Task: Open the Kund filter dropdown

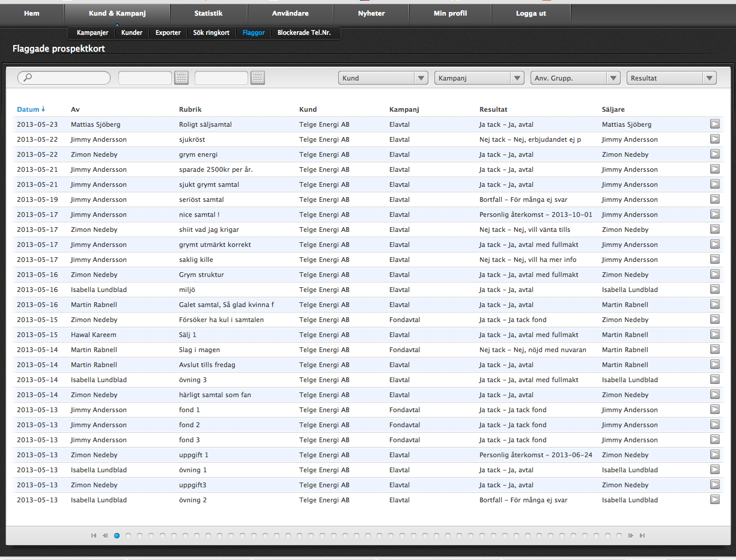Action: 383,78
